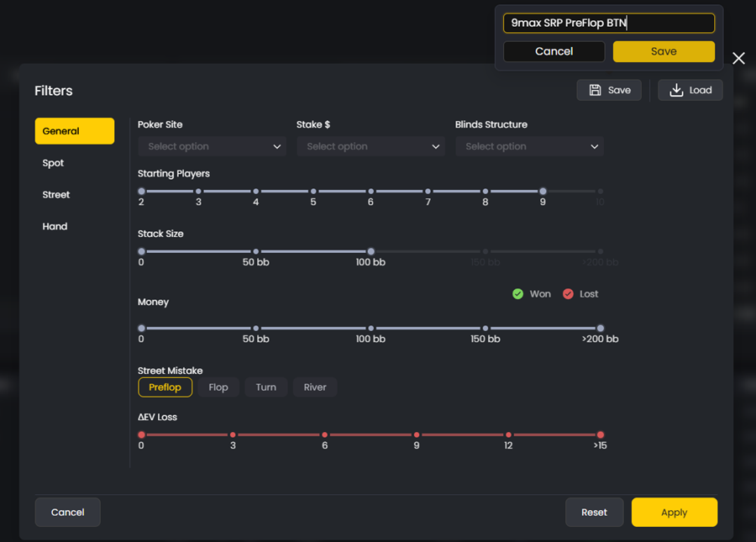Cancel the filter naming dialog
This screenshot has height=542, width=756.
point(554,51)
